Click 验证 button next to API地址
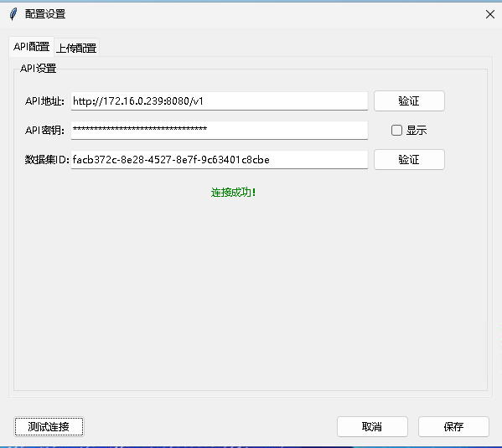Viewport: 502px width, 448px height. (x=409, y=101)
